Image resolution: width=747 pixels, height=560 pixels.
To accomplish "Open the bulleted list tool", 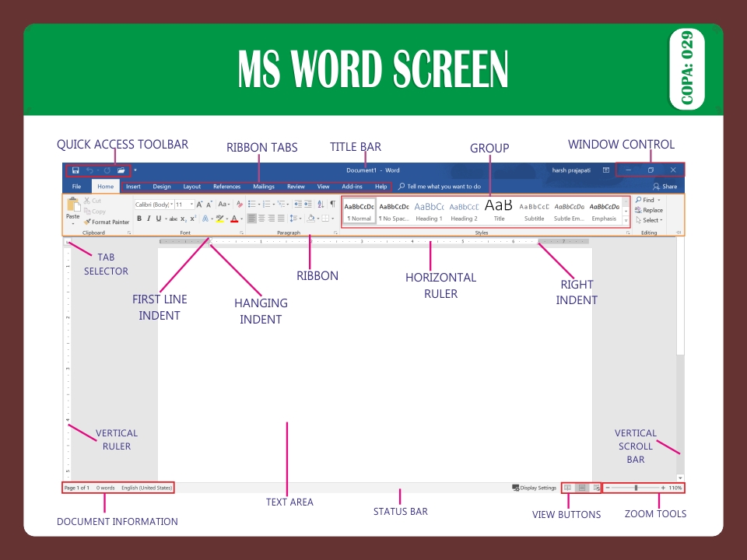I will 251,204.
